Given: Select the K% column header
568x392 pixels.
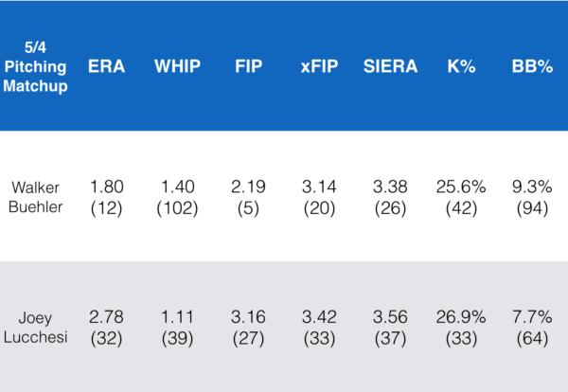Looking at the screenshot, I should [459, 66].
